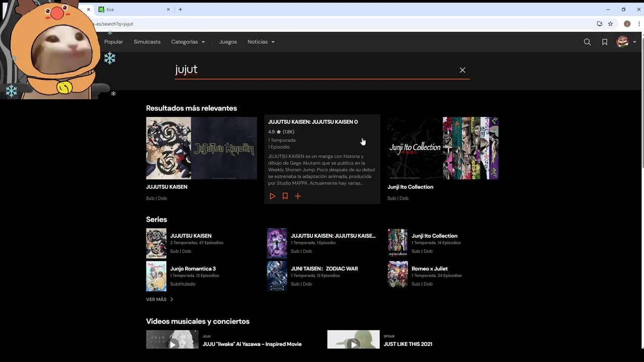Viewport: 644px width, 362px height.
Task: Open the Junji Ito Collection top result thumbnail
Action: 443,148
